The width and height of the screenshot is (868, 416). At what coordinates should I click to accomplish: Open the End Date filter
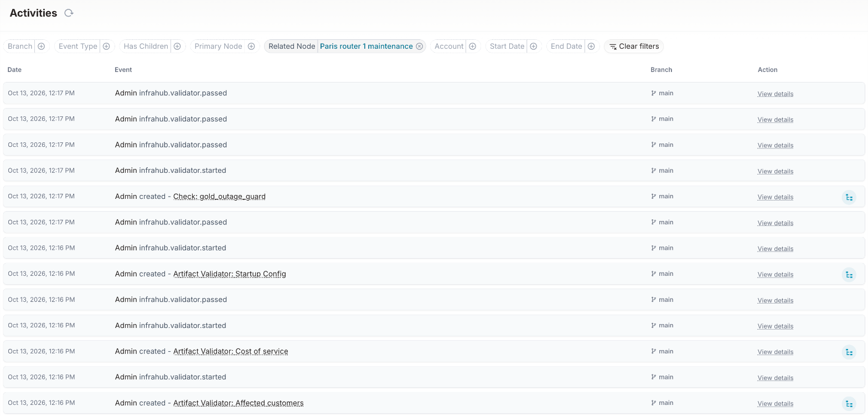591,47
